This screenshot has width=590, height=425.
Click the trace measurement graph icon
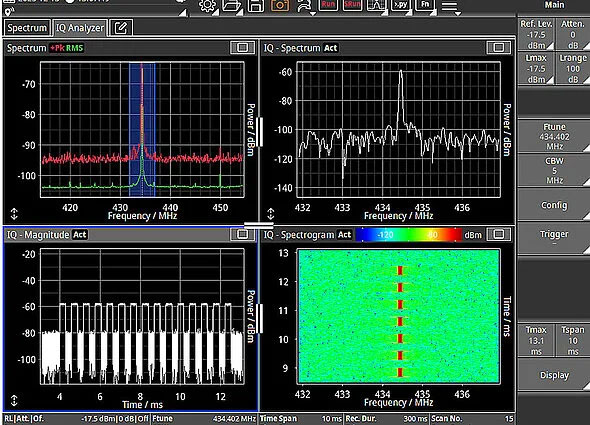point(377,5)
